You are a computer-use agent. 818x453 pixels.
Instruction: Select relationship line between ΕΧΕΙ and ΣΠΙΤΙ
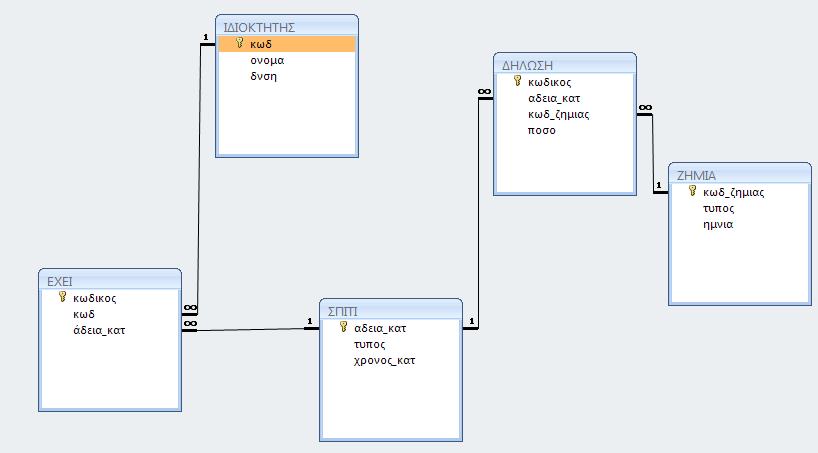(x=250, y=329)
